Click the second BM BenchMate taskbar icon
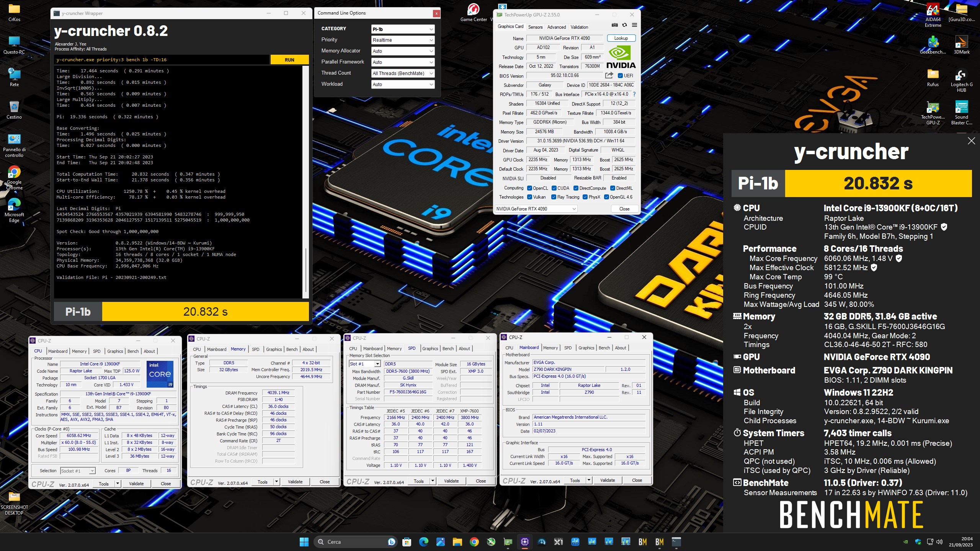The height and width of the screenshot is (551, 980). (x=660, y=542)
